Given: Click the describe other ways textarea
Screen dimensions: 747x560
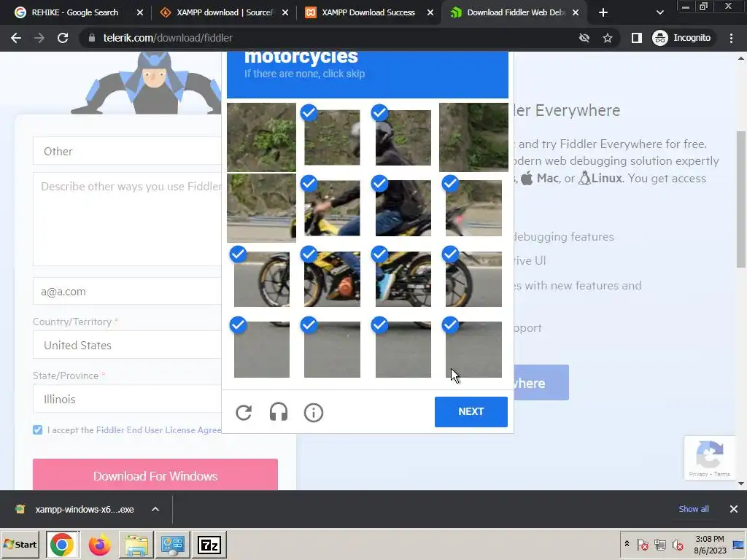Looking at the screenshot, I should tap(127, 219).
